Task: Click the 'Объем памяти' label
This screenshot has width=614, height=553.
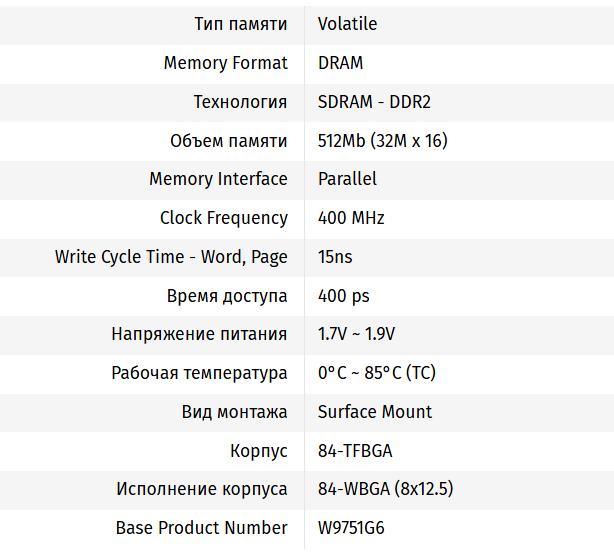Action: (x=229, y=141)
